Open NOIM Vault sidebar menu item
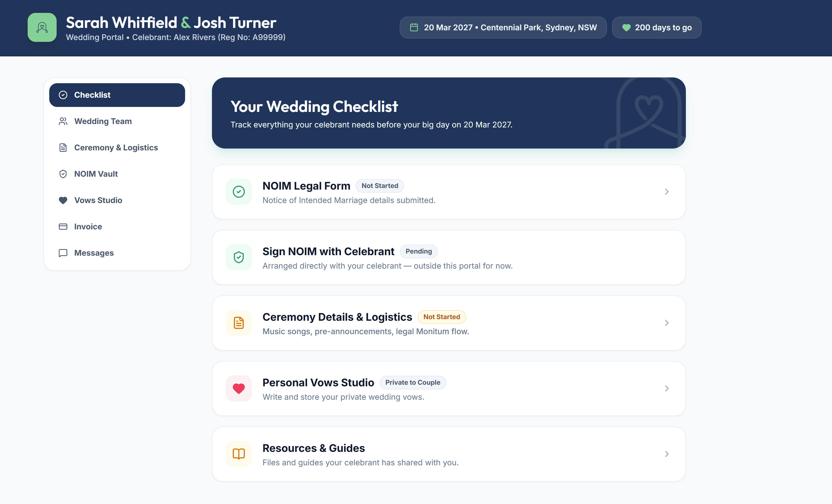Screen dimensions: 832x504 pos(117,174)
